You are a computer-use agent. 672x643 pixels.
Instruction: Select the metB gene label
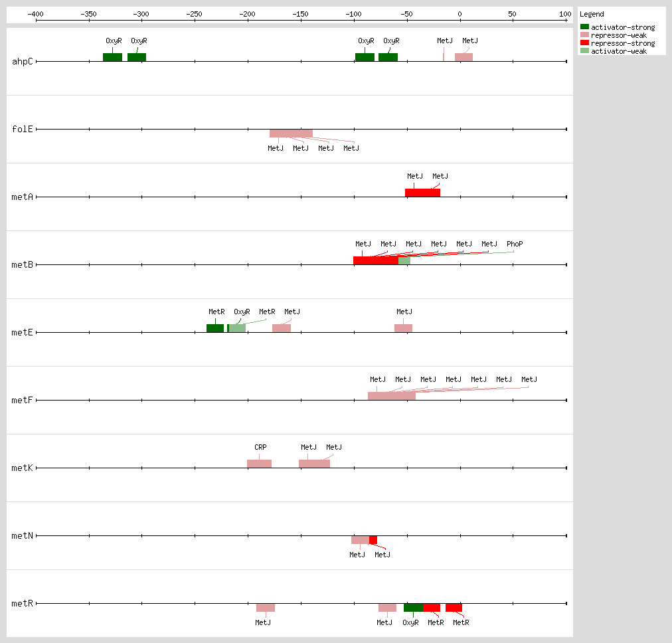click(23, 264)
